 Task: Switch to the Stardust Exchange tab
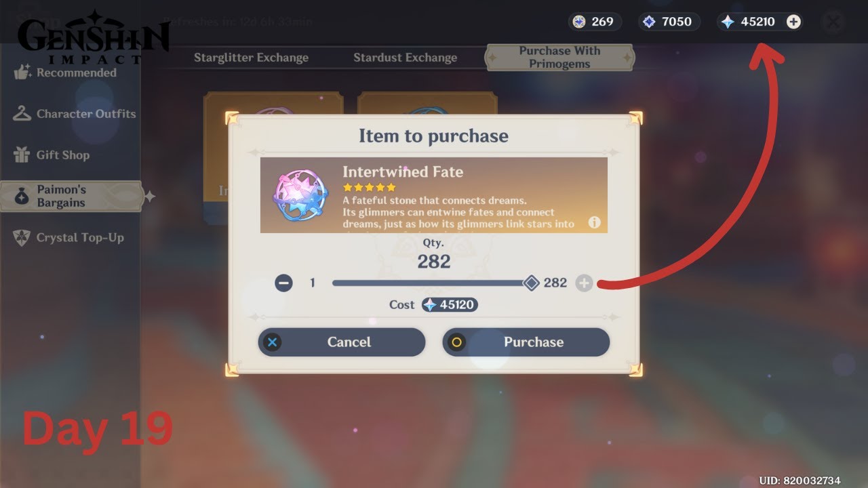click(405, 58)
